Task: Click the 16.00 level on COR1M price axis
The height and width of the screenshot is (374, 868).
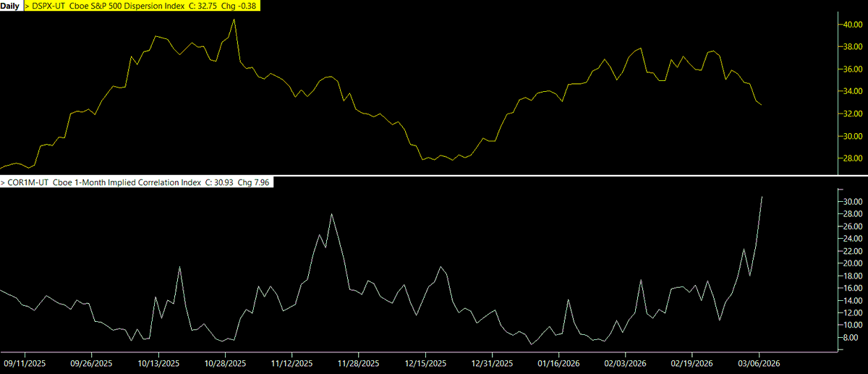Action: 851,288
